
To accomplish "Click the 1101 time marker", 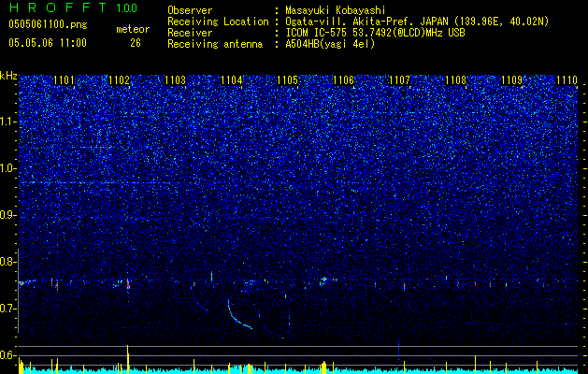I will point(64,79).
